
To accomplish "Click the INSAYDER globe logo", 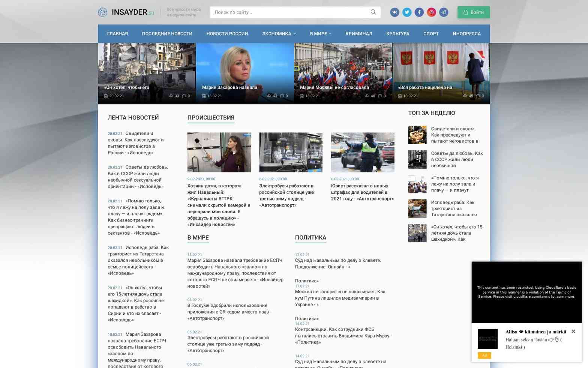I will tap(103, 12).
